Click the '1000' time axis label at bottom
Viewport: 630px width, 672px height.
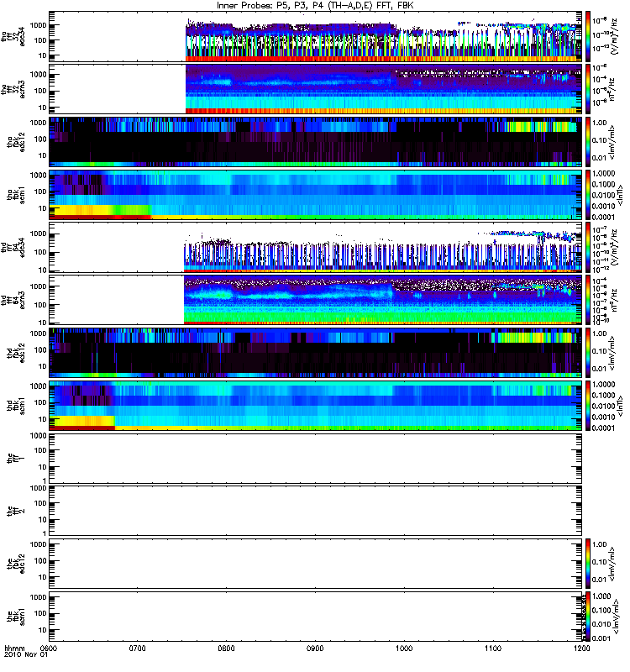404,648
